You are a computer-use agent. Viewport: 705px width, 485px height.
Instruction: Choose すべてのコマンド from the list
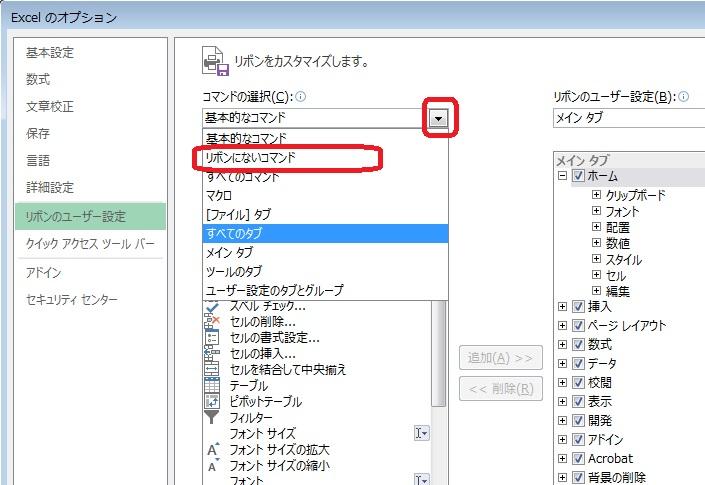pos(326,177)
